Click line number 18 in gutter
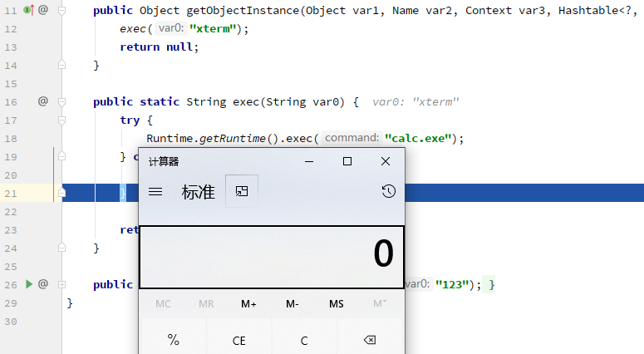644x354 pixels. tap(11, 139)
